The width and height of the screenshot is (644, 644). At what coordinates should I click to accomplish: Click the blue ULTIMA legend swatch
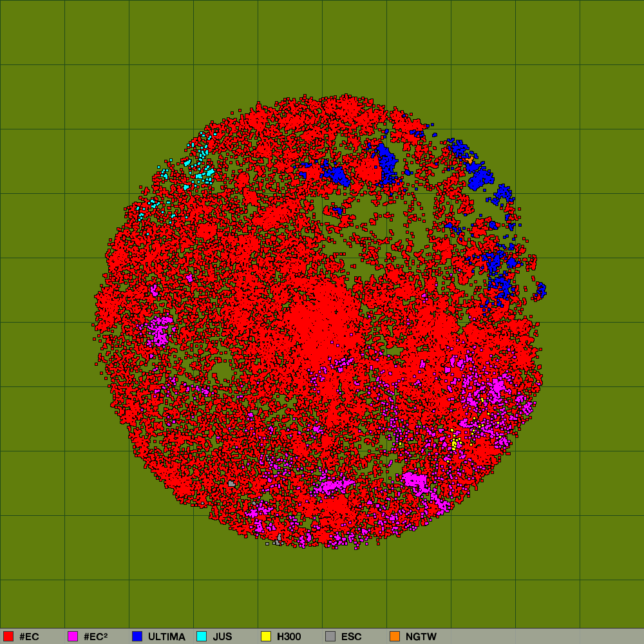click(137, 636)
